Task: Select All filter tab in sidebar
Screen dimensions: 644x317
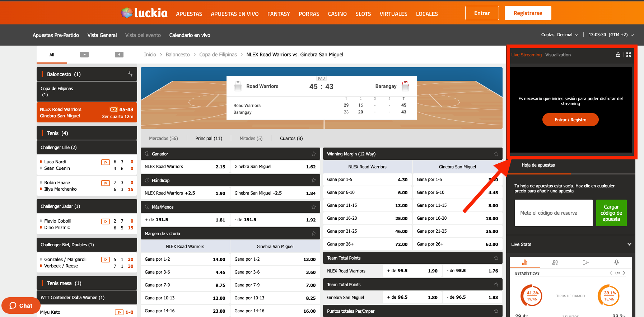Action: (x=52, y=55)
